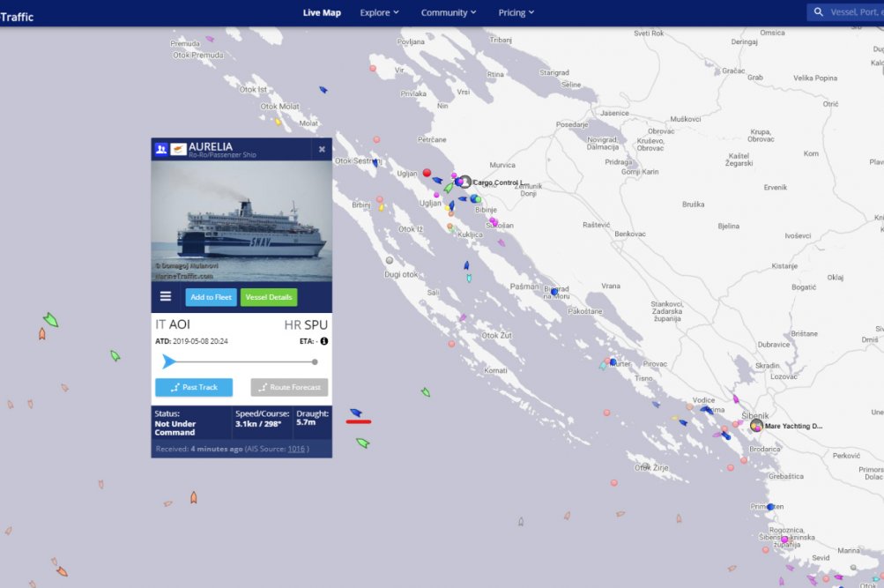Click the Not Under Command status text
Viewport: 884px width, 588px height.
pos(175,428)
